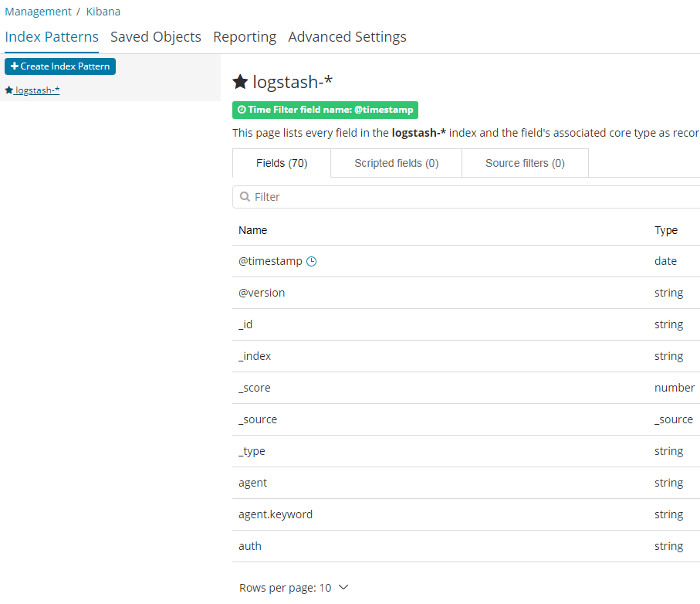Image resolution: width=700 pixels, height=604 pixels.
Task: Click the plus icon on Create Index Pattern
Action: point(15,66)
